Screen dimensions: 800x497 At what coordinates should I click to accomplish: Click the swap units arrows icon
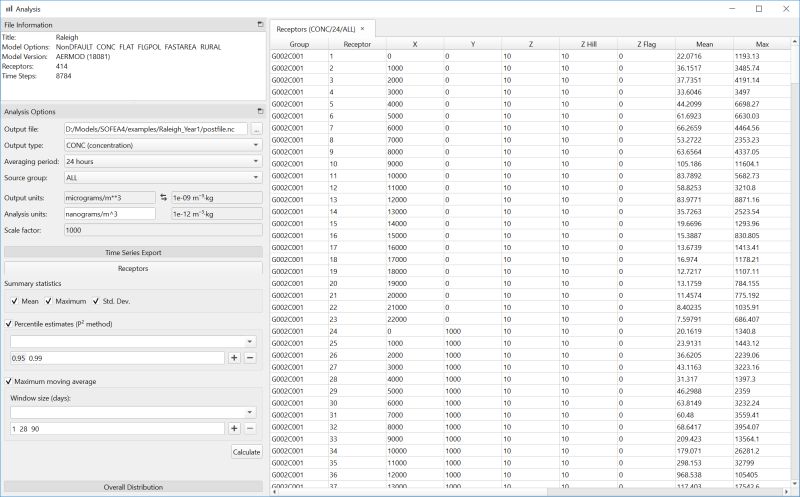(x=163, y=197)
